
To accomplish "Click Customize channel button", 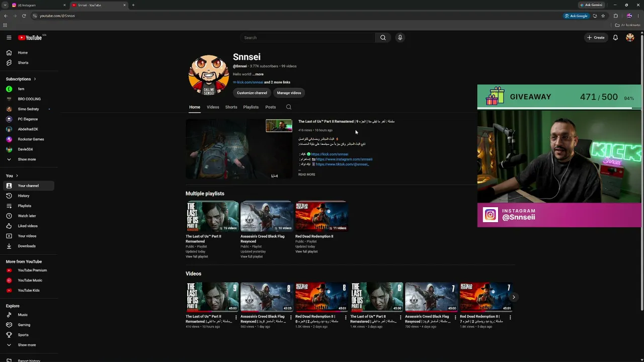I will [x=252, y=93].
